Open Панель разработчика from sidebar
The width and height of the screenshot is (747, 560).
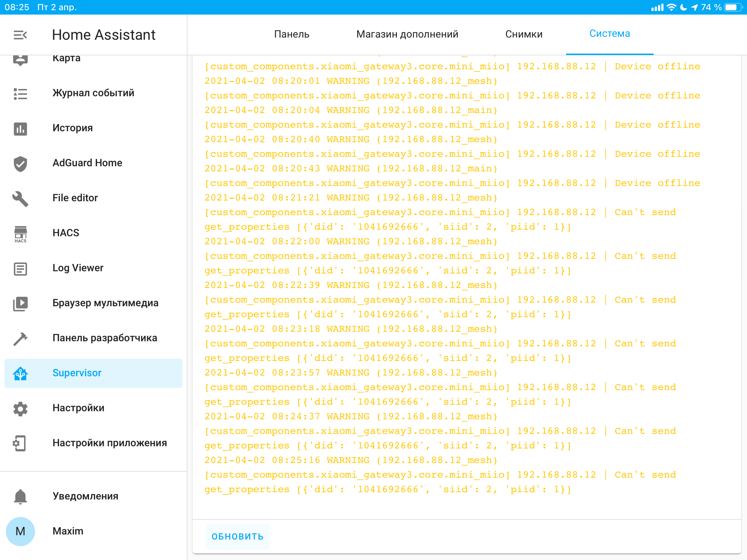coord(93,338)
